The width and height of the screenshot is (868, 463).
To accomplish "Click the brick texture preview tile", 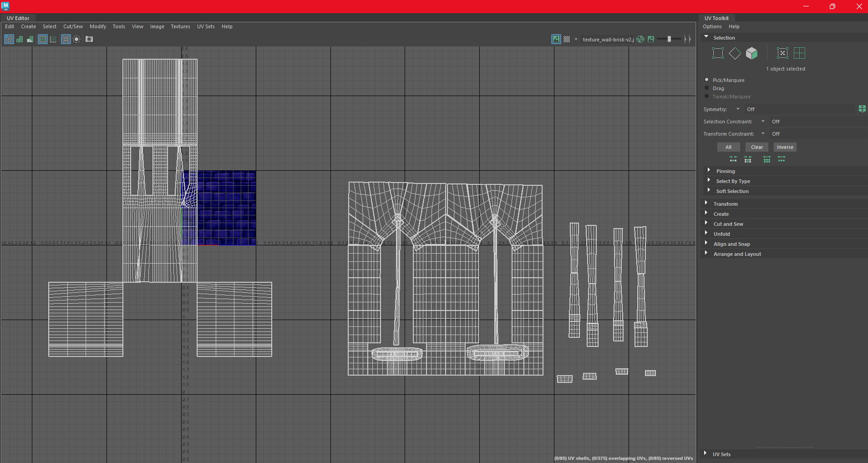I will tap(219, 208).
